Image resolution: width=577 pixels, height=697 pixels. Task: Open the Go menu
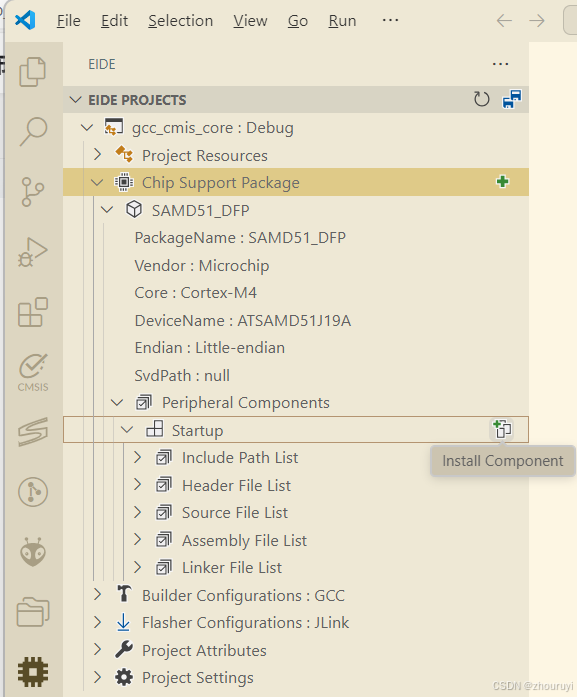click(298, 21)
